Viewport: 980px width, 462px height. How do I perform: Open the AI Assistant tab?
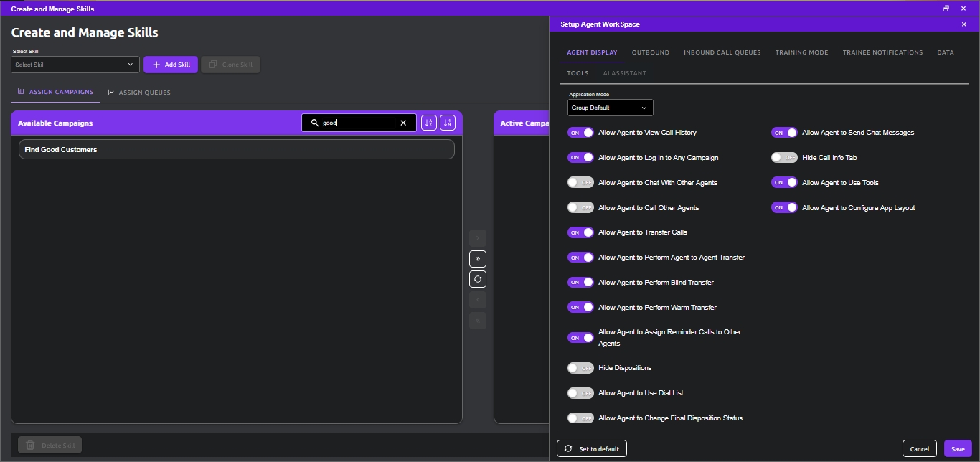point(624,73)
